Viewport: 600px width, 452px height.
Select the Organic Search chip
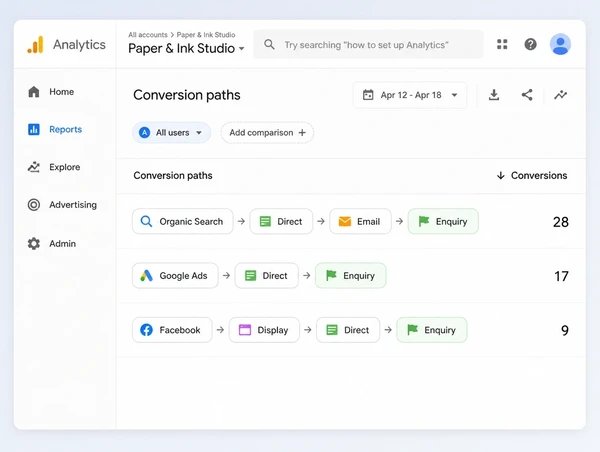pos(183,221)
